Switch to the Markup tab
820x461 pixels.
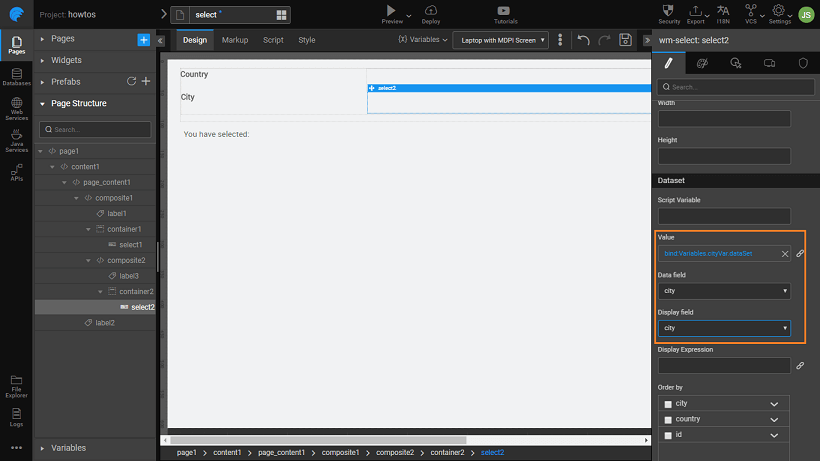(x=235, y=40)
